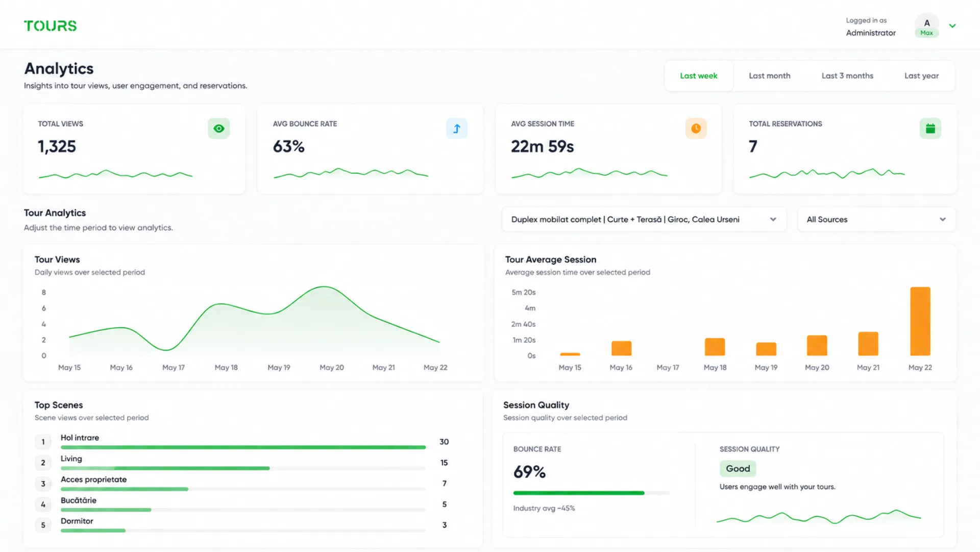This screenshot has height=552, width=980.
Task: Click Users engage well with your tours text
Action: (x=777, y=487)
